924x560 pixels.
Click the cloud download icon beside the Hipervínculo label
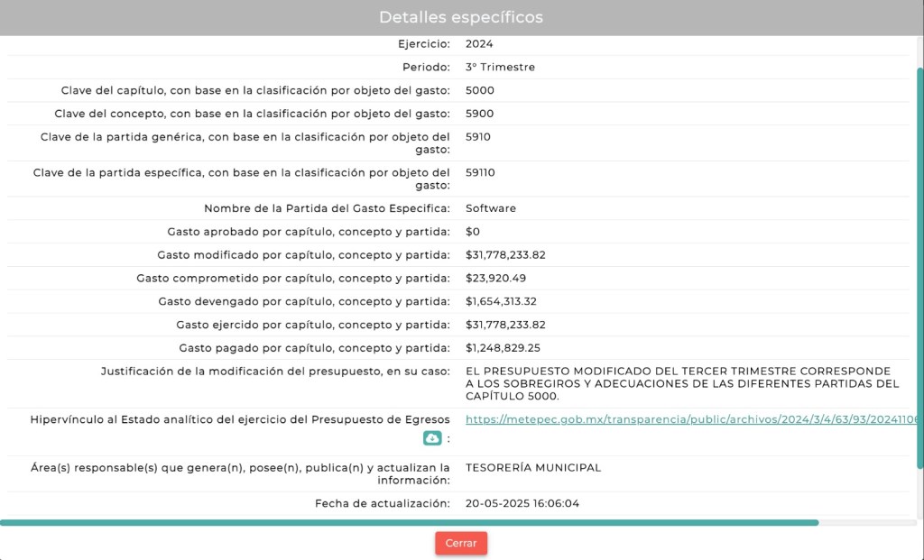click(432, 438)
